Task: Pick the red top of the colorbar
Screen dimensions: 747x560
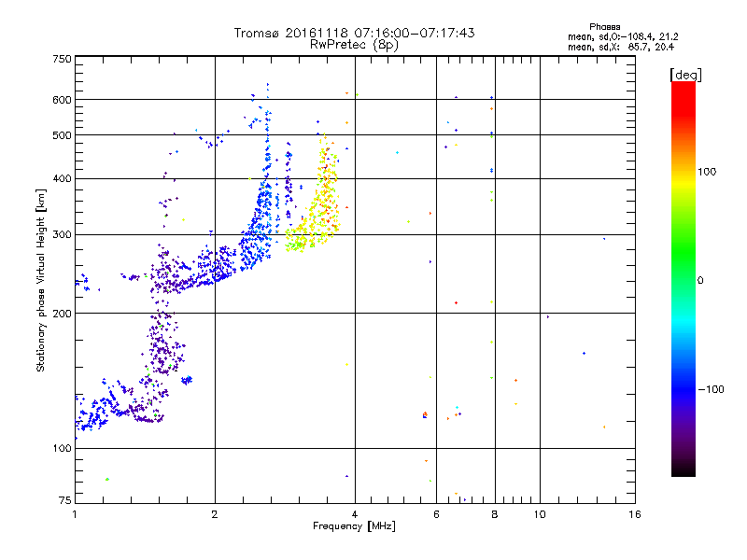Action: point(683,87)
